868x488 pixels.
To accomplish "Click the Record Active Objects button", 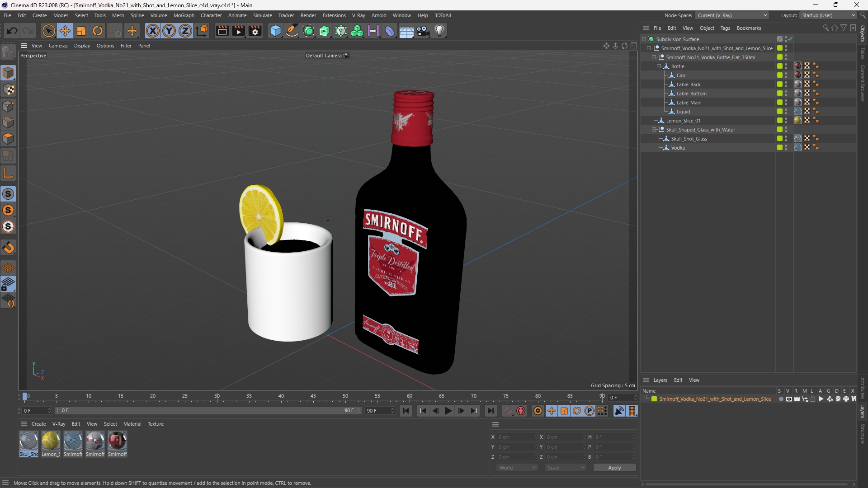I will (x=508, y=411).
